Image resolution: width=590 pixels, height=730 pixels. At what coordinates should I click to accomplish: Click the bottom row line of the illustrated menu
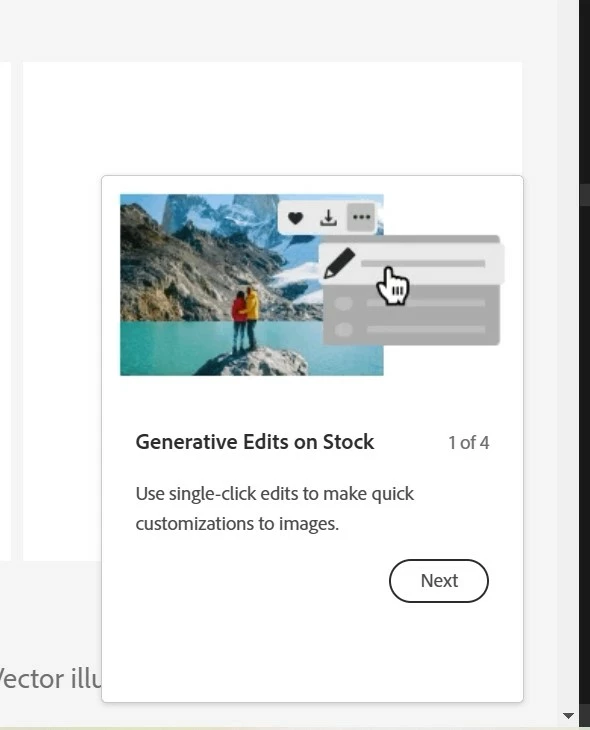tap(426, 329)
